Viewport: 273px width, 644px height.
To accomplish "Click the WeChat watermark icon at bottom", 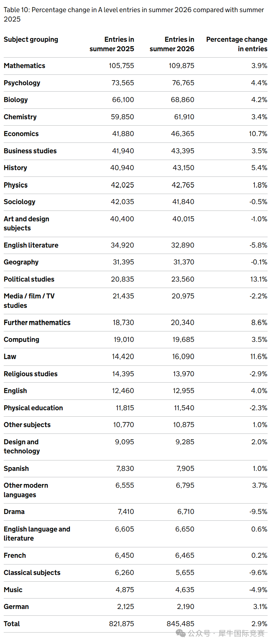I will (x=181, y=633).
